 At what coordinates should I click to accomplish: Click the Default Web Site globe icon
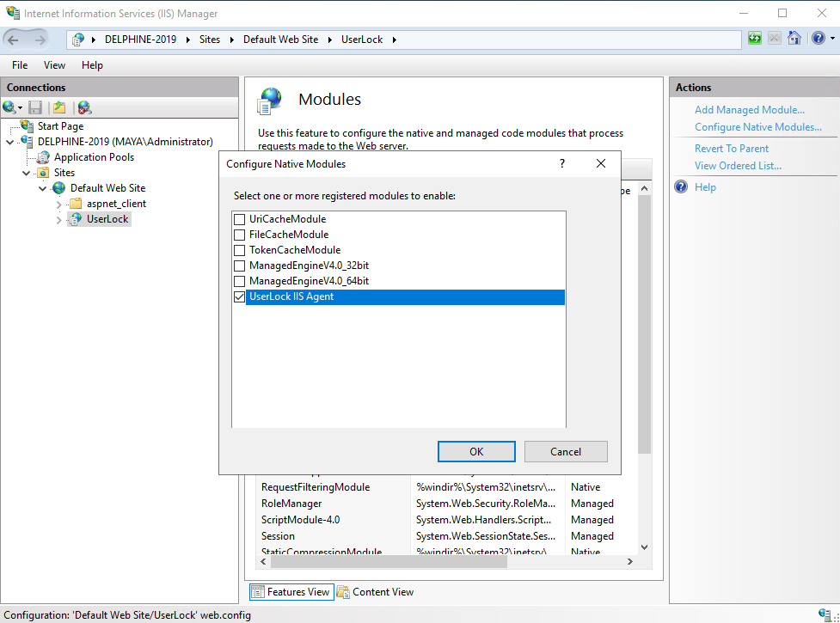click(x=59, y=188)
